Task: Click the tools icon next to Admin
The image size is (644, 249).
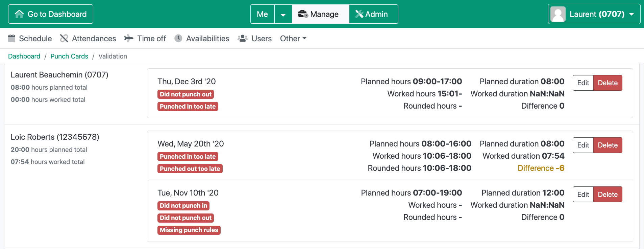Action: [x=359, y=14]
